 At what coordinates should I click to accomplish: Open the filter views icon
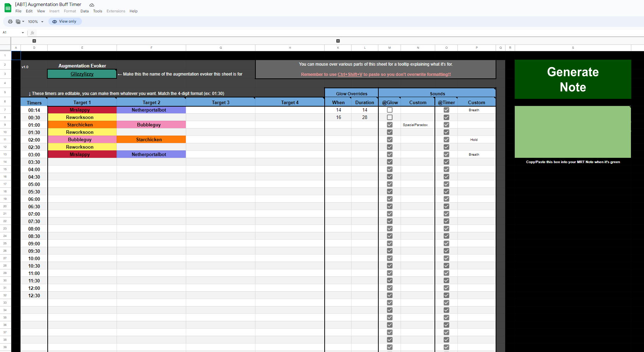18,22
